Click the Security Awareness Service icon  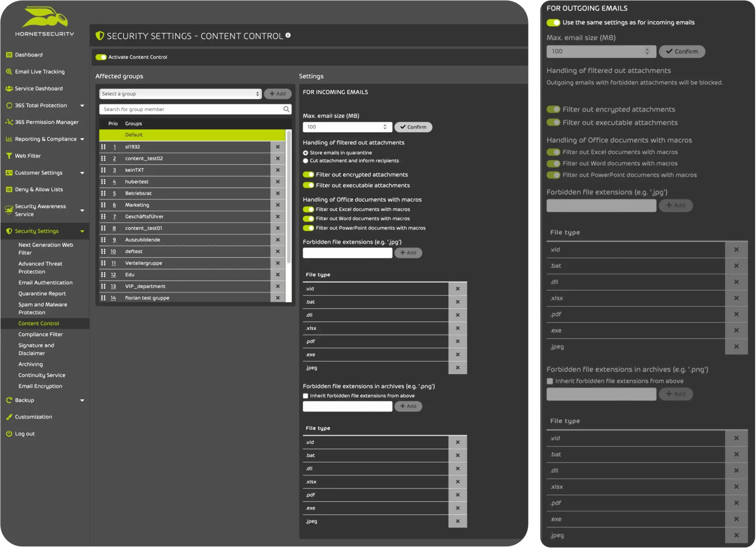tap(9, 210)
